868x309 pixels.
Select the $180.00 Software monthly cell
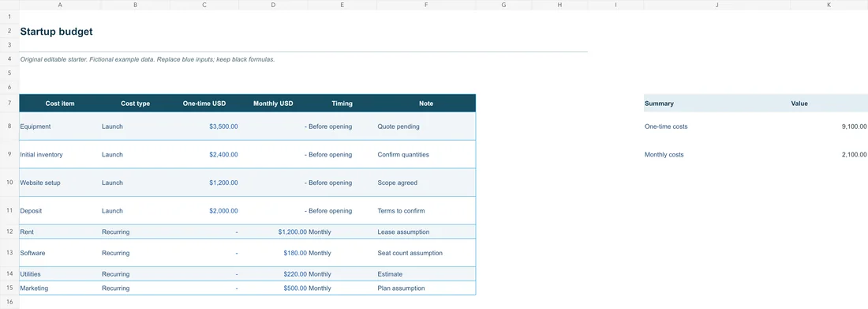click(273, 253)
